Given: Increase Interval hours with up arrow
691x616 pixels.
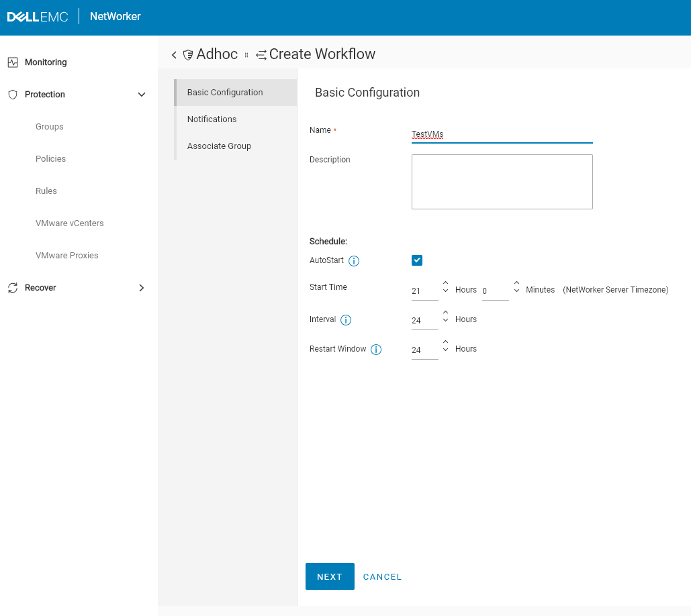Looking at the screenshot, I should coord(445,312).
